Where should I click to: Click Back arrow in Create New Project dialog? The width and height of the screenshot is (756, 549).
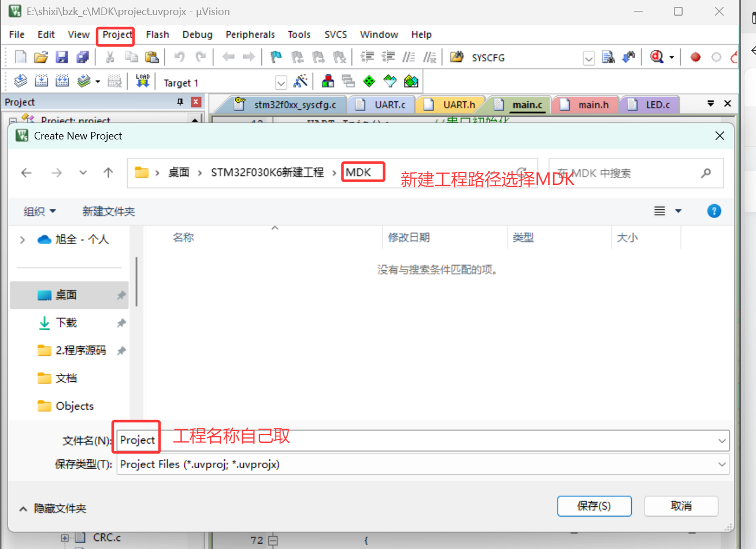tap(26, 172)
